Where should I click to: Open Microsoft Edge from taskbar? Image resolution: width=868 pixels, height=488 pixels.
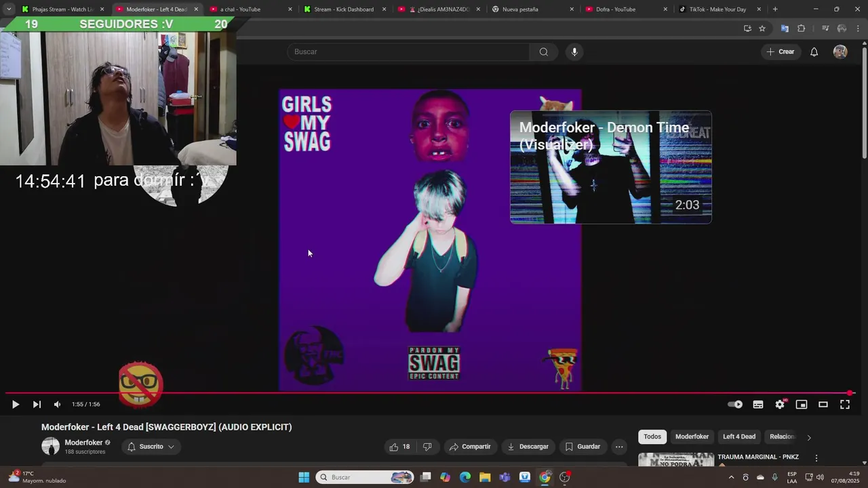click(465, 477)
